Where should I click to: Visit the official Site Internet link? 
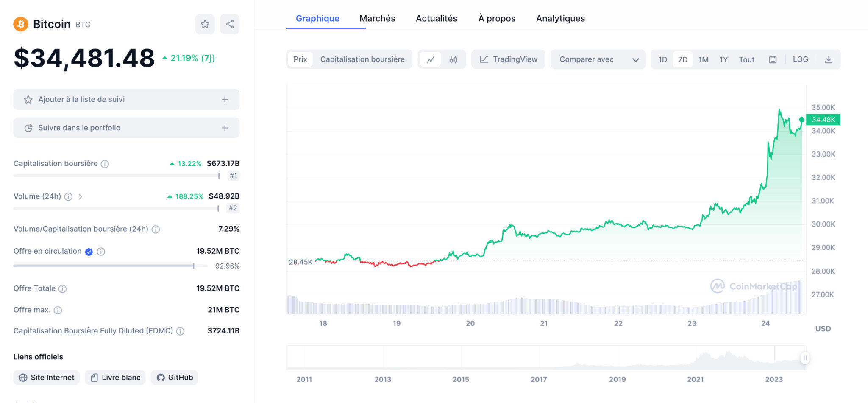[46, 377]
